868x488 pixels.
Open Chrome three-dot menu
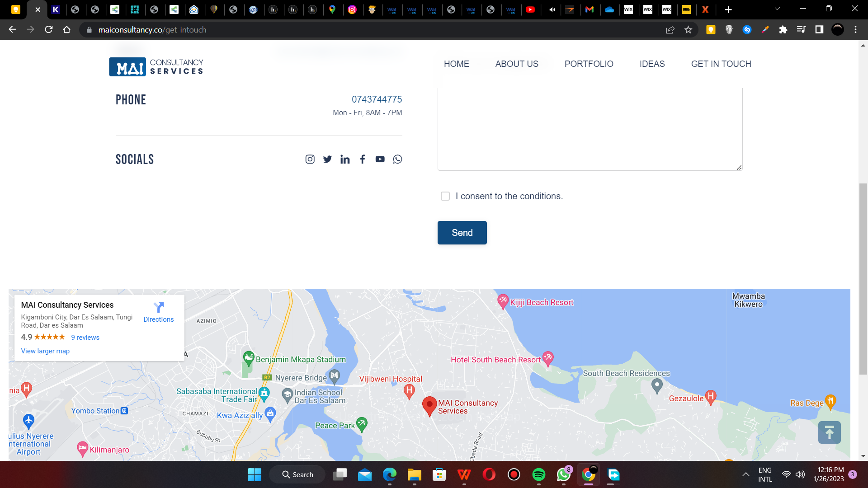click(x=855, y=30)
